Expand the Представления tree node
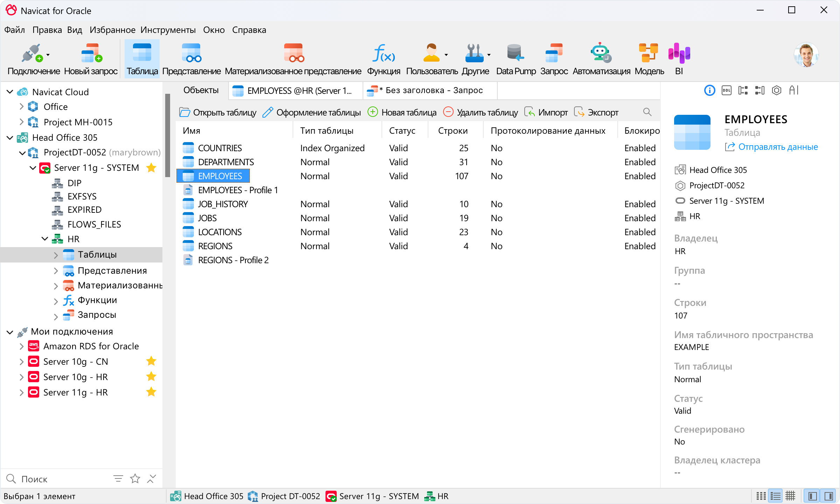 [56, 271]
